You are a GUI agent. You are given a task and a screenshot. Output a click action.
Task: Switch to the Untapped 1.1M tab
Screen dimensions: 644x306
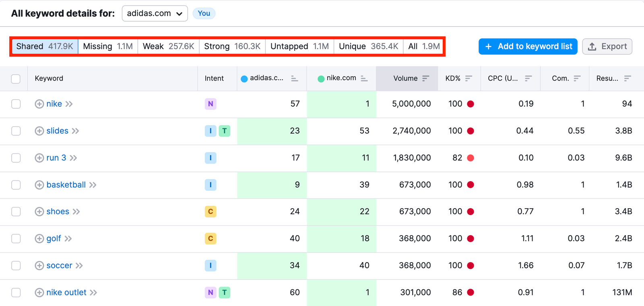(x=299, y=46)
